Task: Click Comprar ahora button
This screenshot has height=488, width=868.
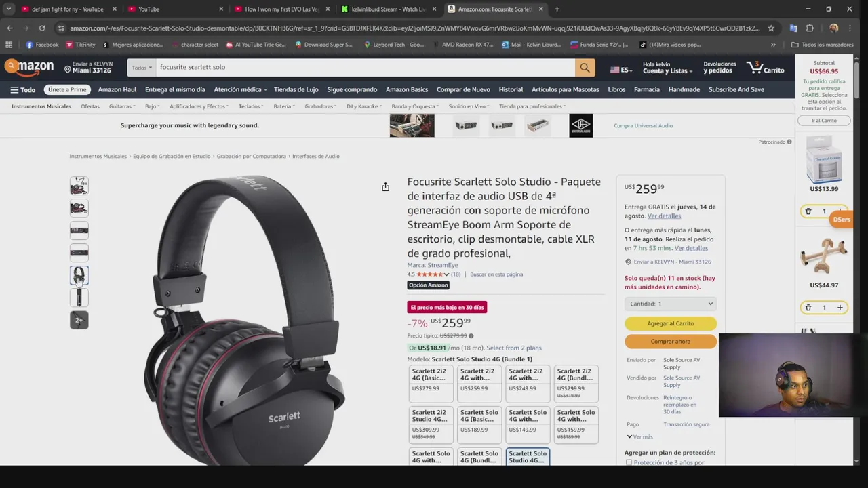Action: point(670,342)
